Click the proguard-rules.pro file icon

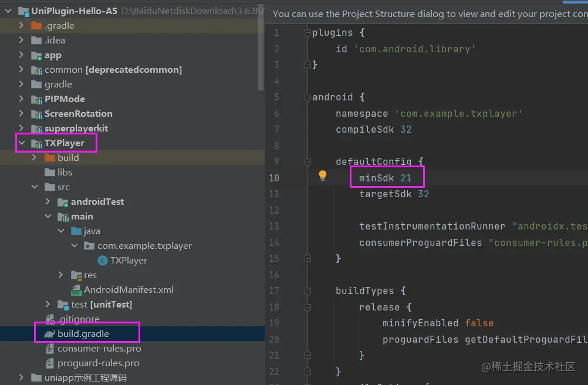(49, 363)
